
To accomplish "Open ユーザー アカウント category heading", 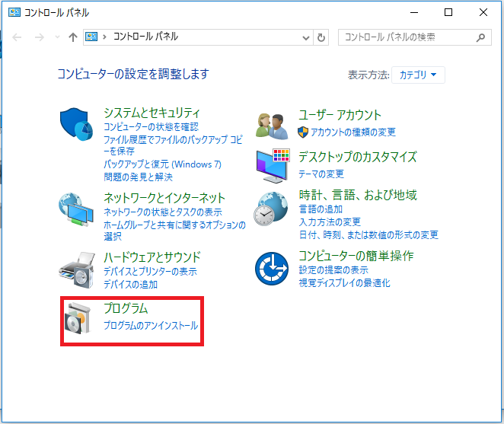I will [340, 115].
